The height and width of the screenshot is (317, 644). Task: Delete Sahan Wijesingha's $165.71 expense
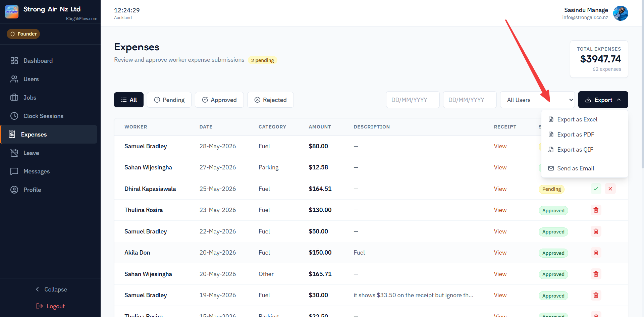(596, 274)
